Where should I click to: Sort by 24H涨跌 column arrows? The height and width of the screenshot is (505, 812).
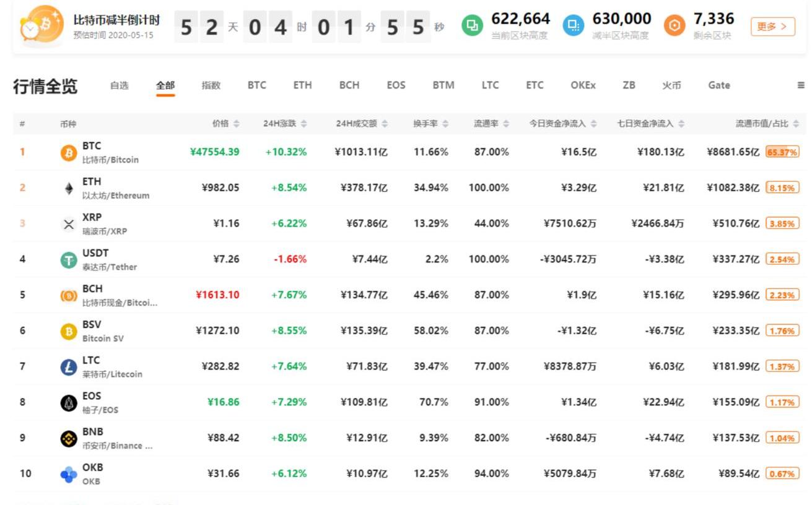[303, 124]
